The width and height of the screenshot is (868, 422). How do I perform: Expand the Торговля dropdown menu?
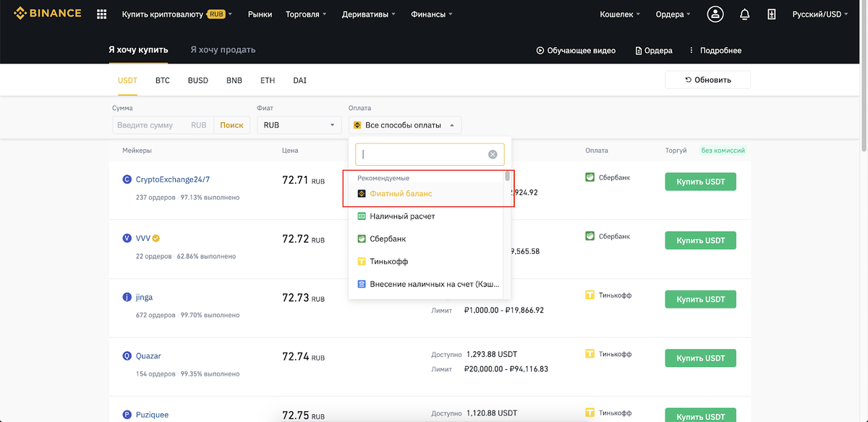(x=306, y=14)
